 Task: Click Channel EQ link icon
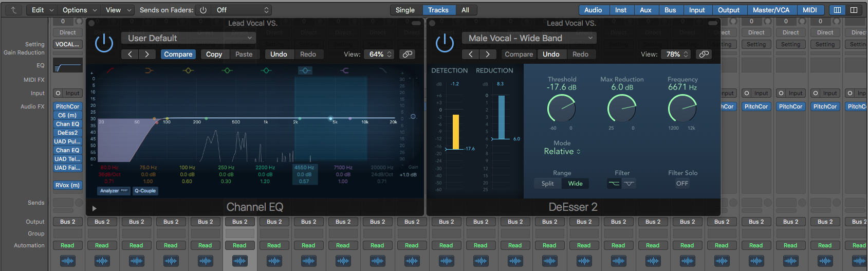408,54
